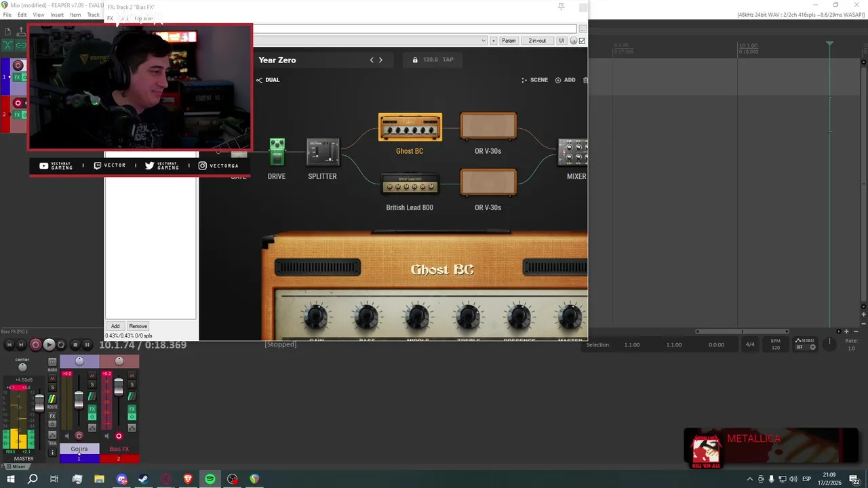Click Gojira track pan knob
Viewport: 868px width, 488px height.
pos(79,361)
